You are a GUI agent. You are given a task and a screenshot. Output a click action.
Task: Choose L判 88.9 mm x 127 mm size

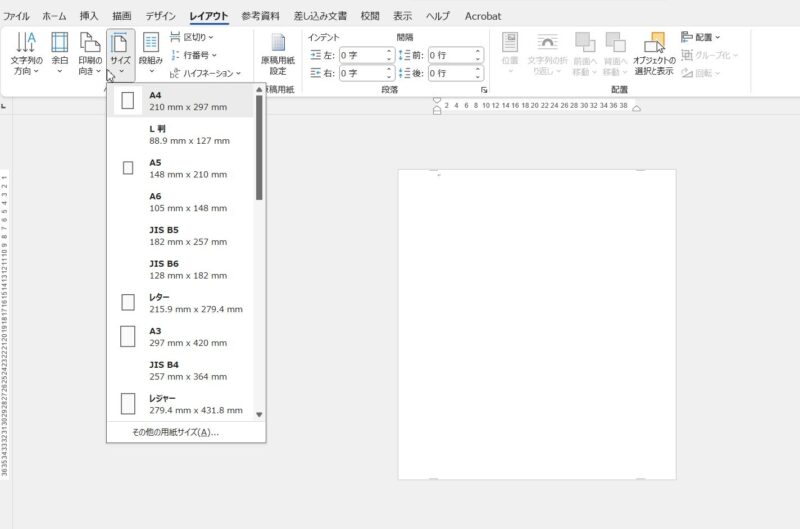coord(181,135)
